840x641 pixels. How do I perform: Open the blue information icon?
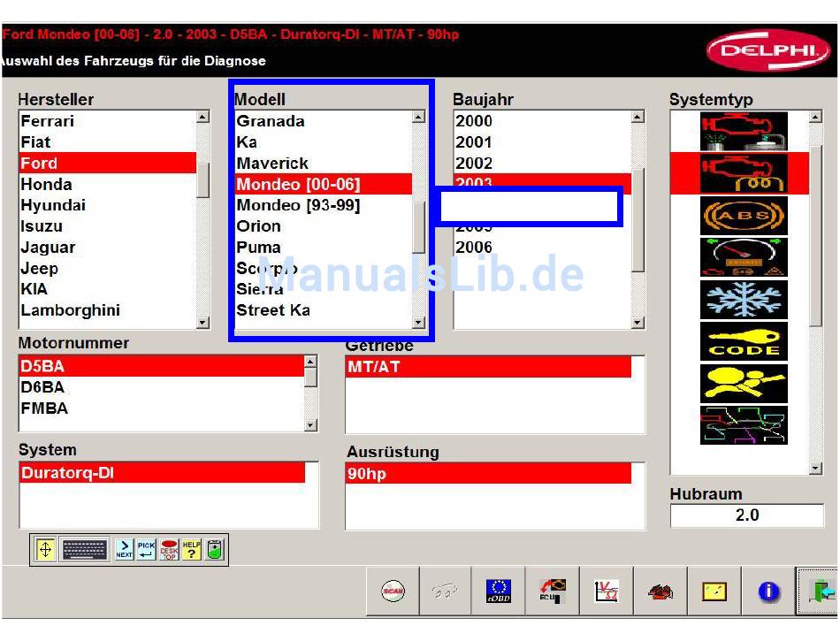point(768,591)
